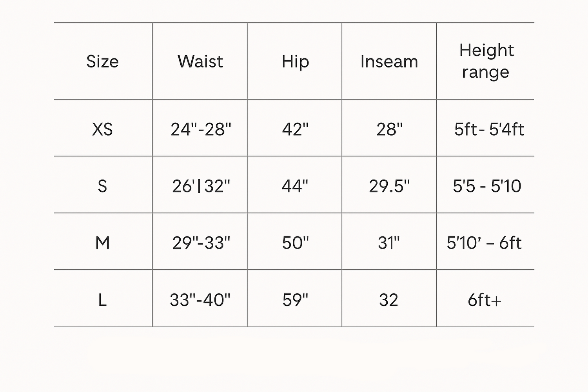Select the 42" hip value
This screenshot has height=392, width=588.
coord(295,129)
